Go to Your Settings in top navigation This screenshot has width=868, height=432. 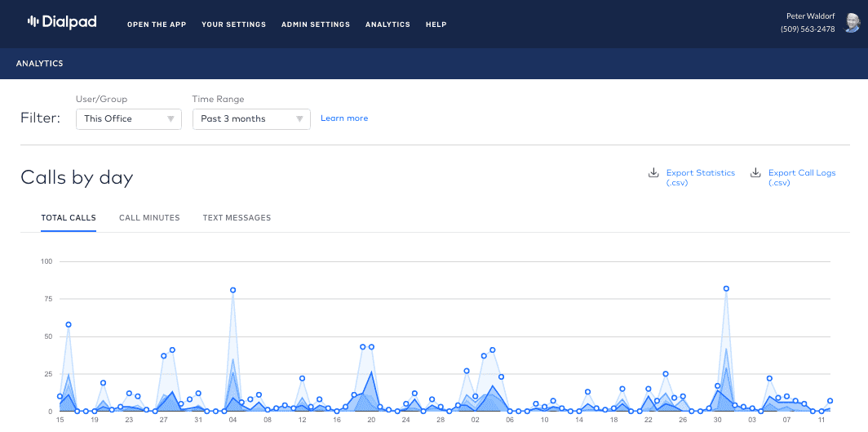click(233, 24)
